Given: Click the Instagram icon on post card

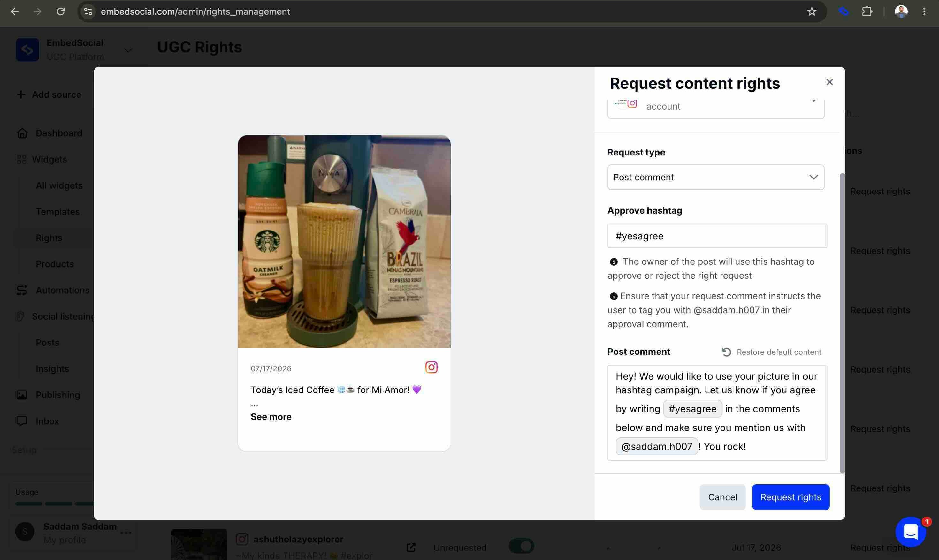Looking at the screenshot, I should (x=431, y=367).
